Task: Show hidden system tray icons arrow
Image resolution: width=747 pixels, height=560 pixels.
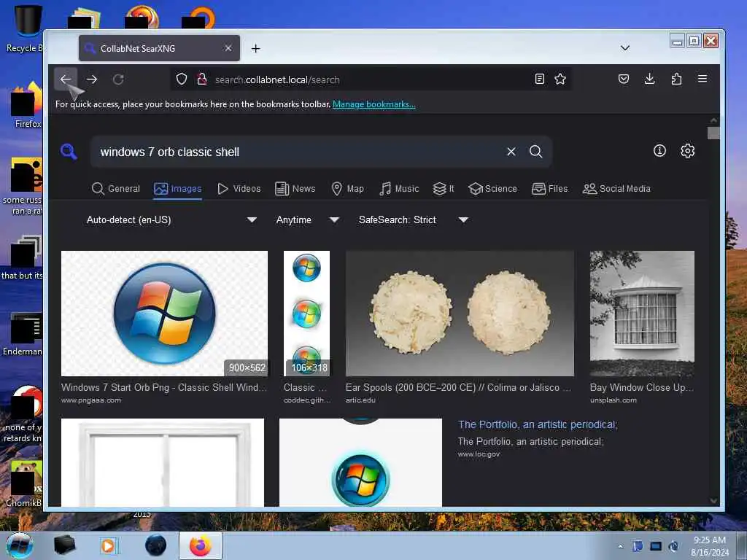Action: pyautogui.click(x=620, y=546)
